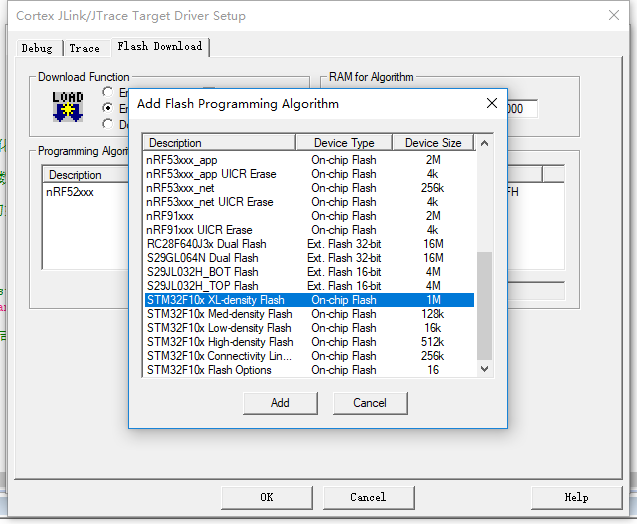Select the S29JL032H_BOT Flash row
This screenshot has width=637, height=524.
tap(310, 272)
